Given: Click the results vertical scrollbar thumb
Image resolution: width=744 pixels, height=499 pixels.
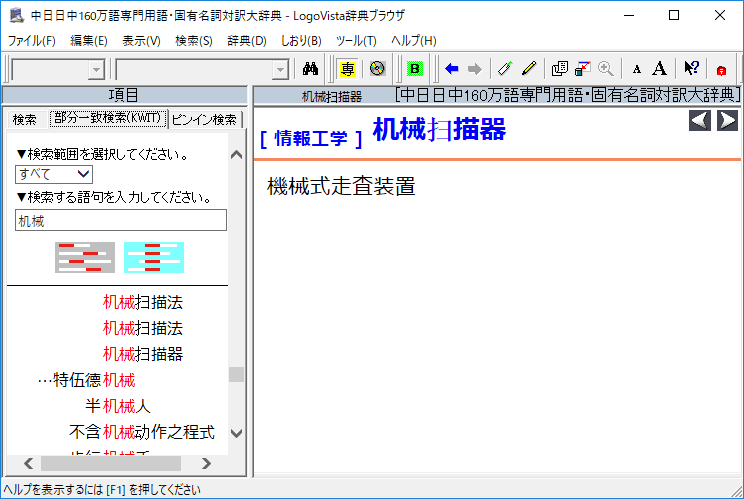Looking at the screenshot, I should tap(236, 374).
